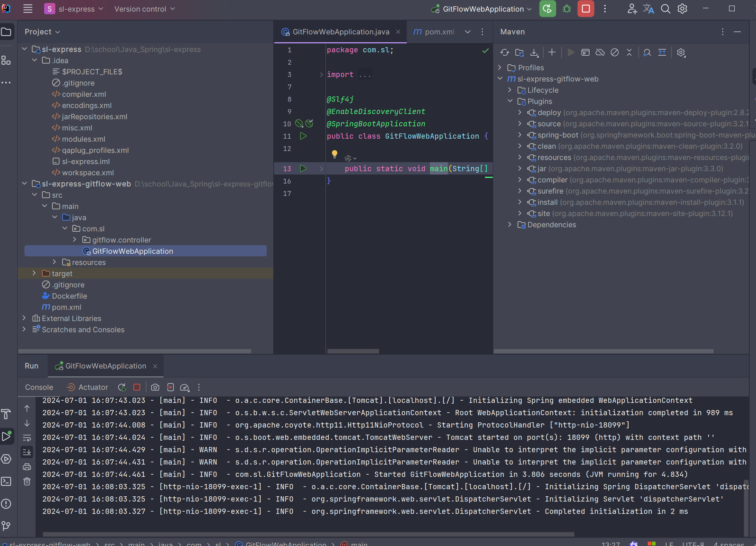Screen dimensions: 756x546
Task: Stop the running application in top toolbar
Action: pos(586,9)
